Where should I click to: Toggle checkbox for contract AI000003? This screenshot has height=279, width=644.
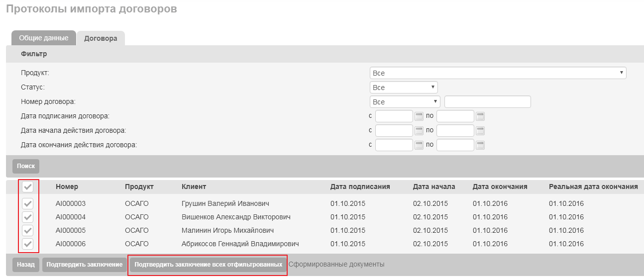[x=28, y=203]
